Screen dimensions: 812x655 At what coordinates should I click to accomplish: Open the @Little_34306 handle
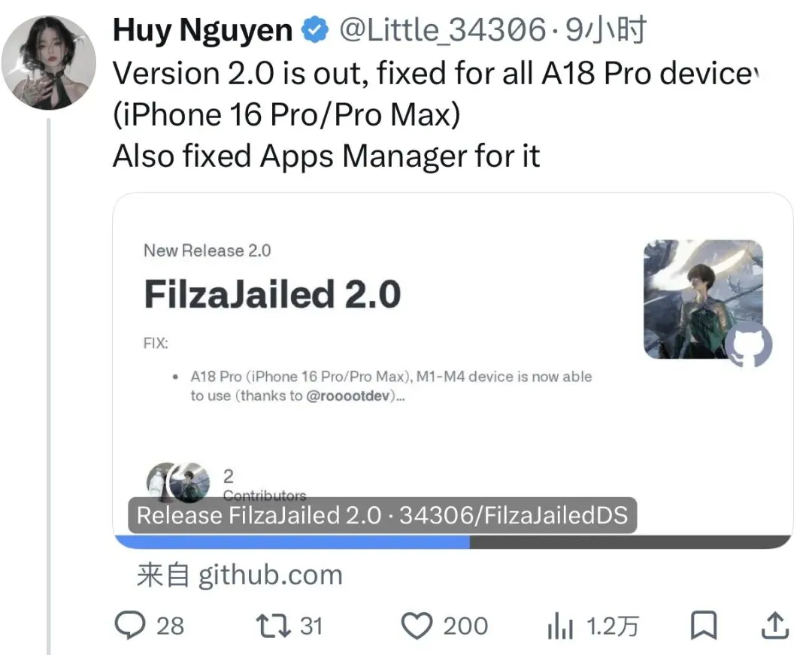click(x=442, y=30)
